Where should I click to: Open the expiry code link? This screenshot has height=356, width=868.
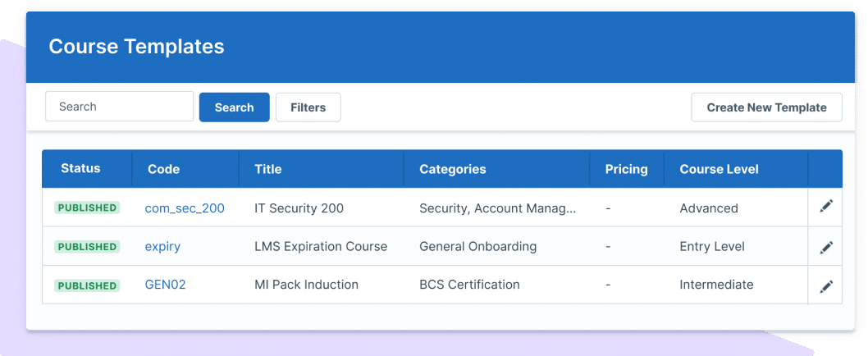(162, 246)
